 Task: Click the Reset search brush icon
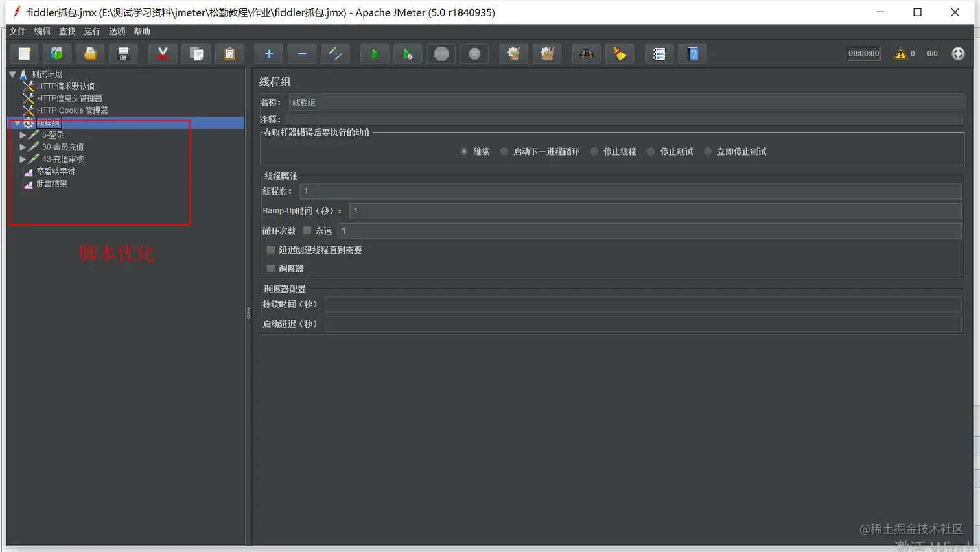tap(620, 54)
